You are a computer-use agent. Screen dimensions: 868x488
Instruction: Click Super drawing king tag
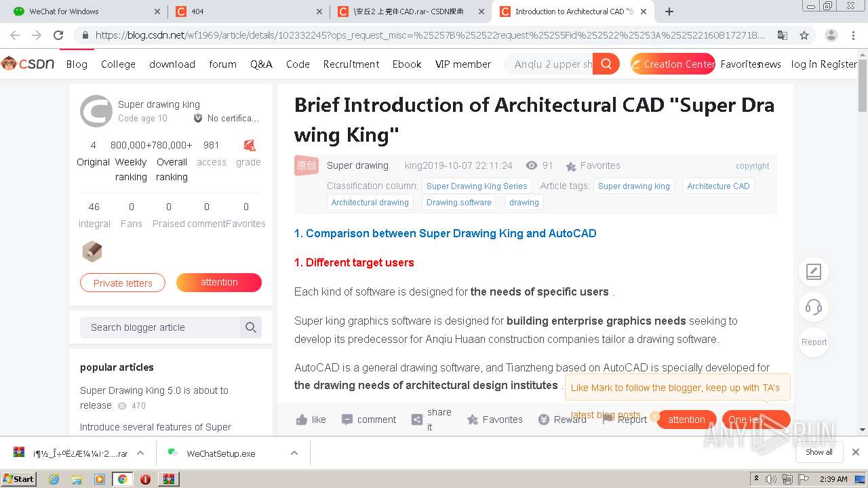(x=634, y=186)
